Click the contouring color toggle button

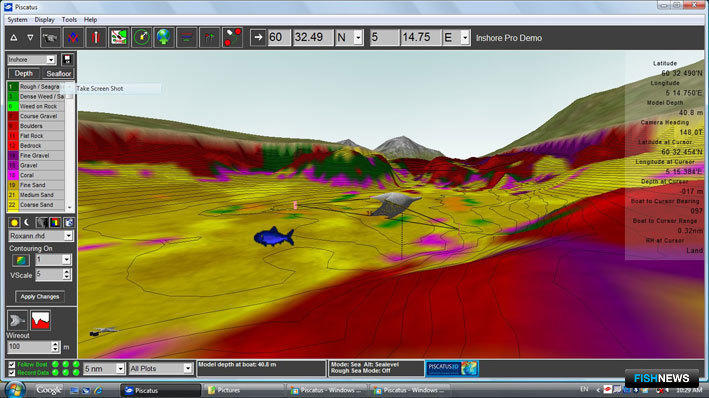point(20,260)
